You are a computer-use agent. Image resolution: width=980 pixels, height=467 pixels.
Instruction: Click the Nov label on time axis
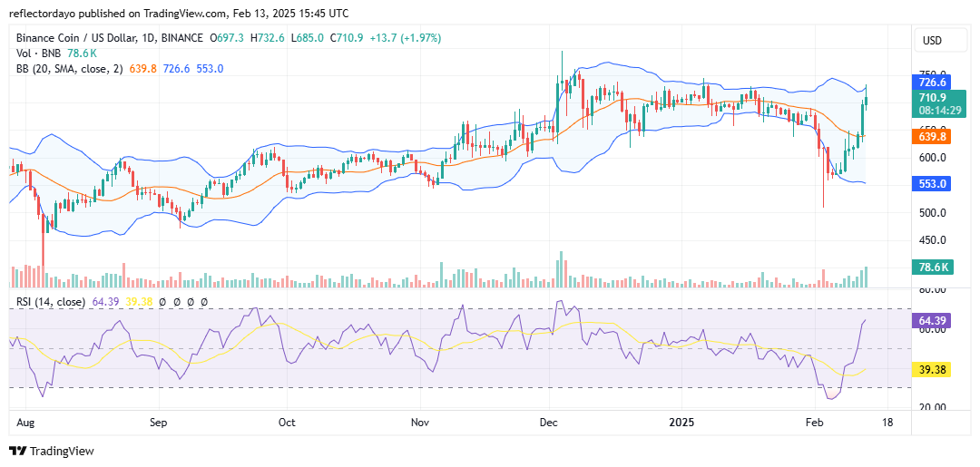pos(420,422)
